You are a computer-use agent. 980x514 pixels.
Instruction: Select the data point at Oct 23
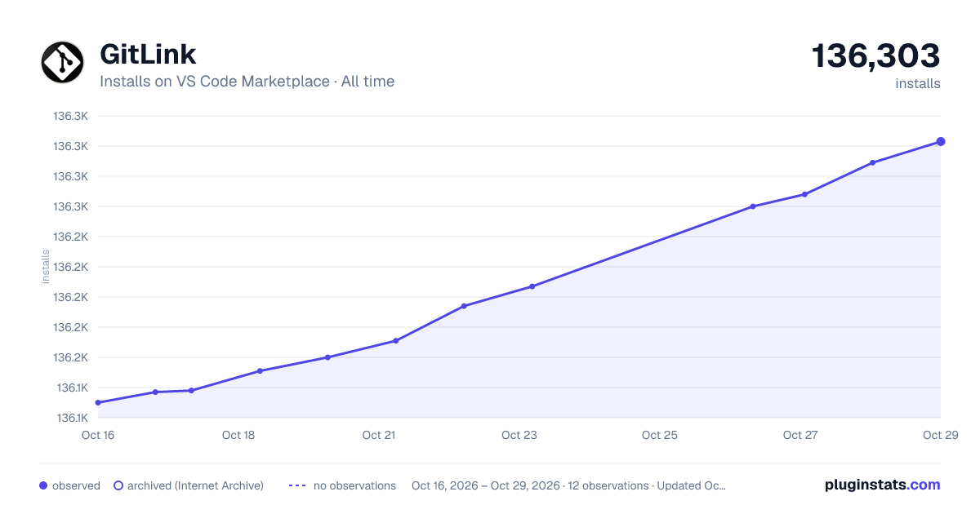point(532,286)
